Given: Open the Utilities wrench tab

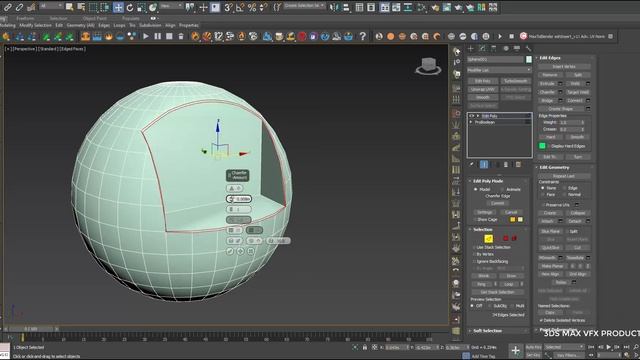Looking at the screenshot, I should click(529, 49).
